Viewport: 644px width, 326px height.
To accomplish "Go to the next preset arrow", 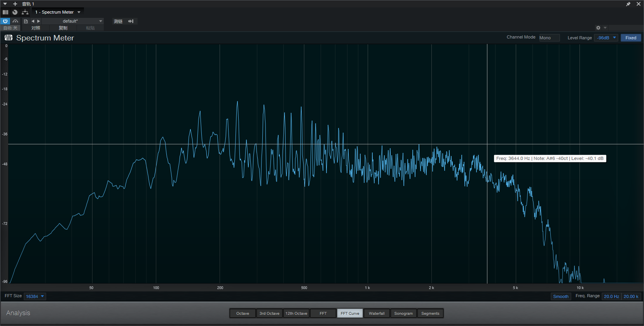I will [38, 21].
